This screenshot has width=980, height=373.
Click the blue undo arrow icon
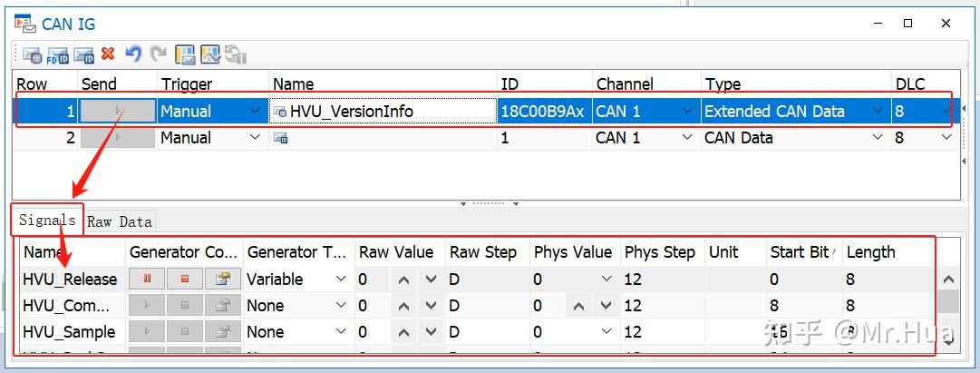(133, 54)
